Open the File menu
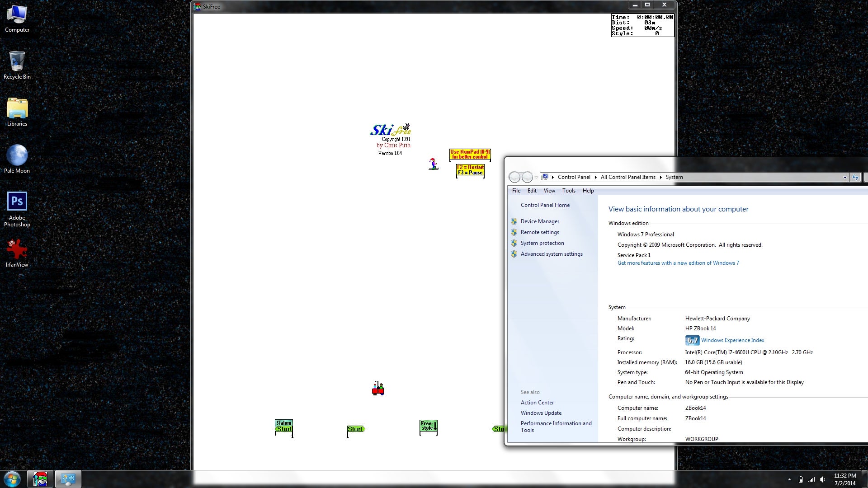 (516, 191)
